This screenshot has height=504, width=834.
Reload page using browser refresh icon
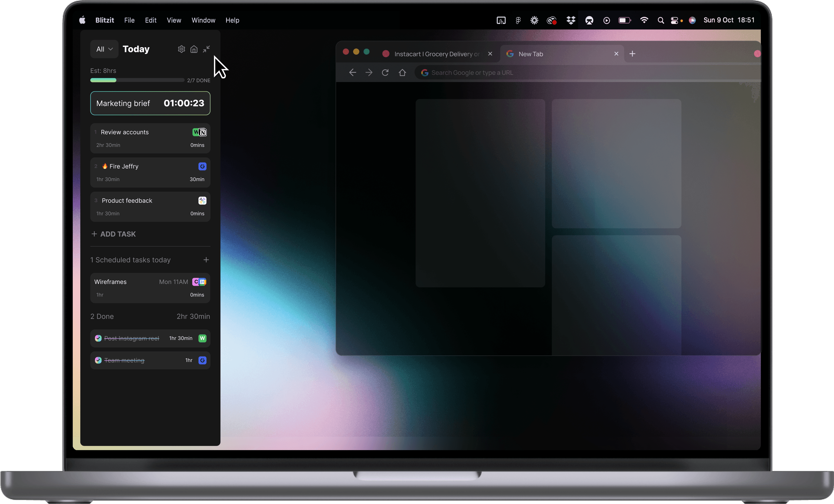385,72
